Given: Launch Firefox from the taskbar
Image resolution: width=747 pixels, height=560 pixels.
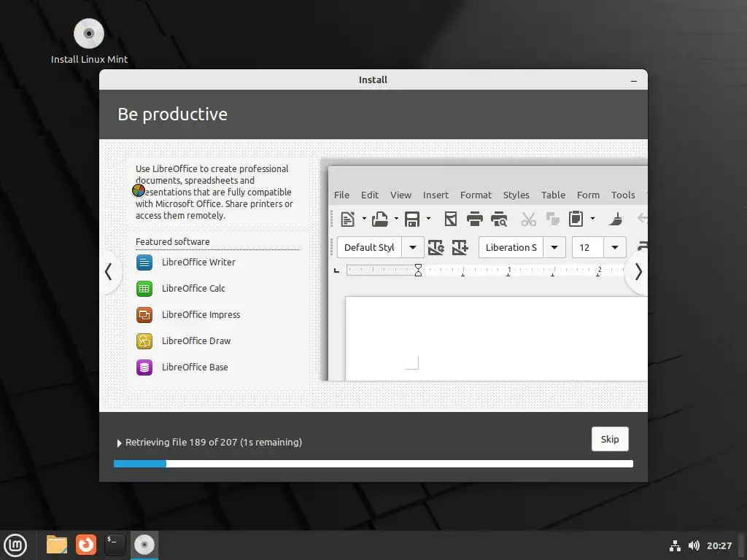Looking at the screenshot, I should coord(86,545).
